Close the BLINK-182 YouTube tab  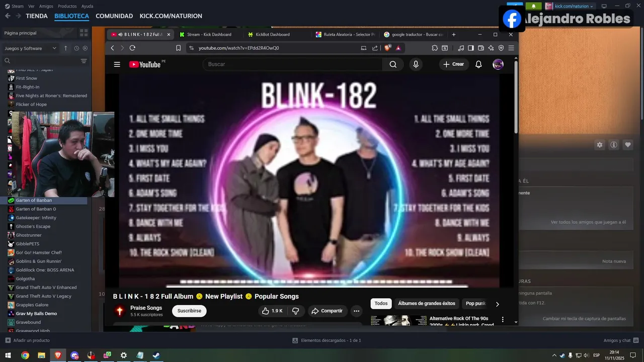click(169, 35)
